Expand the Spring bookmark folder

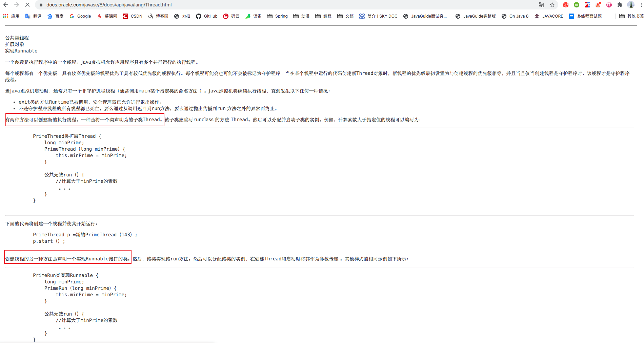click(x=277, y=16)
